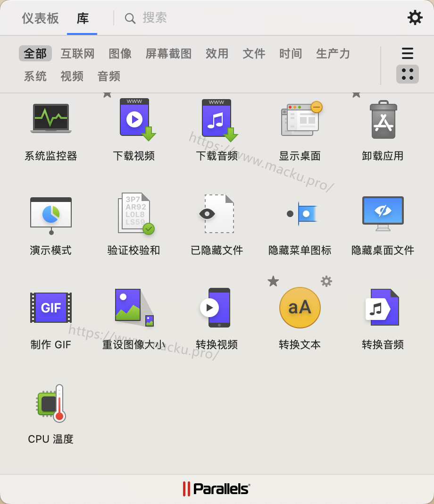Select the 重设图像大小 tool
434x504 pixels.
pos(134,308)
